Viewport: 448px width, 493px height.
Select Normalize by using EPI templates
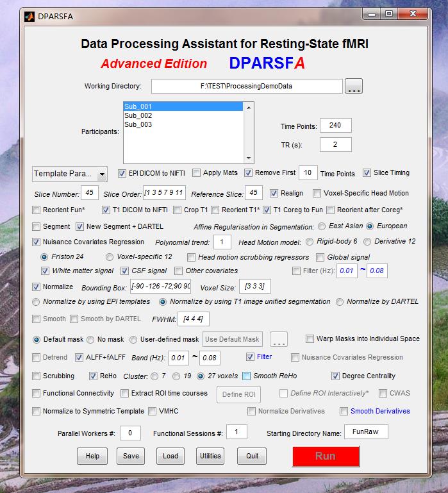click(x=36, y=302)
